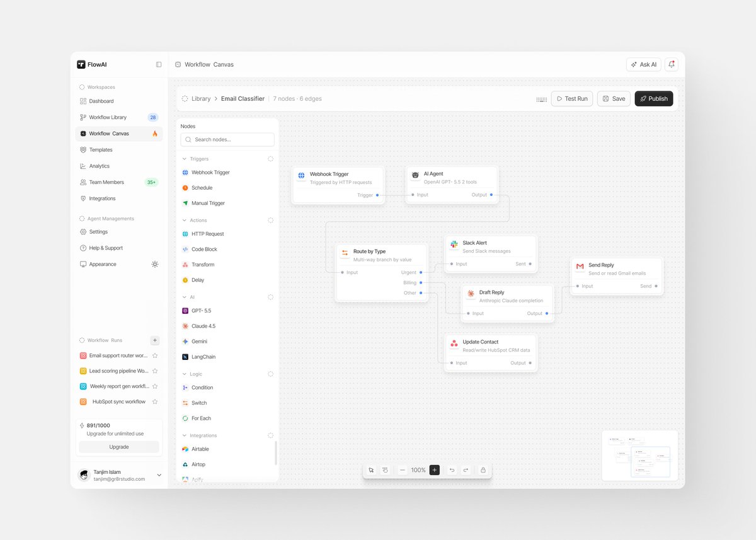This screenshot has height=540, width=756.
Task: Select the pointer selection tool
Action: point(371,470)
